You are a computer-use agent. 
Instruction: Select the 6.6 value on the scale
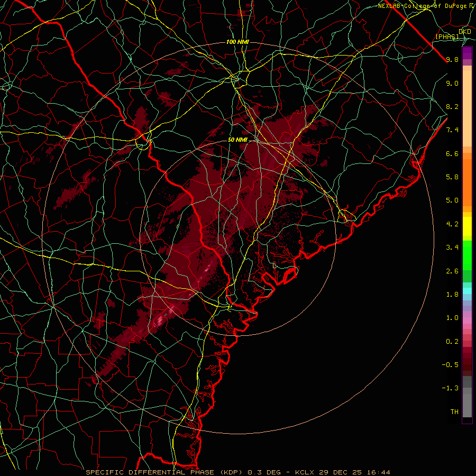(x=452, y=153)
